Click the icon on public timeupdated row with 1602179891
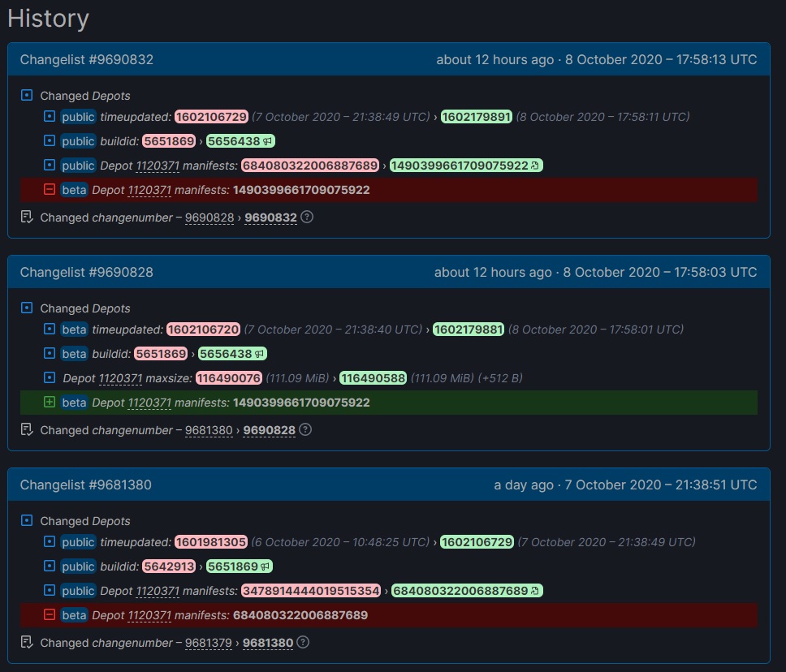 point(49,116)
